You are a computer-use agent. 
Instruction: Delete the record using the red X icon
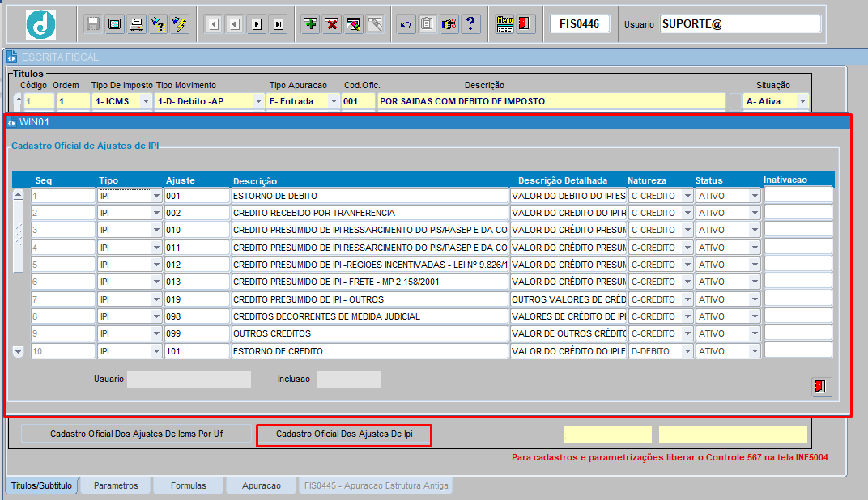pyautogui.click(x=331, y=23)
